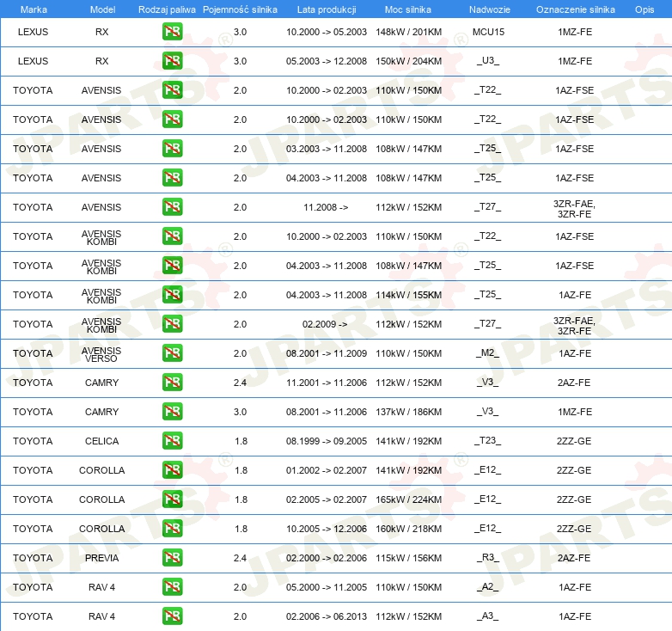Click fuel icon in Previa row
672x631 pixels.
click(x=172, y=558)
